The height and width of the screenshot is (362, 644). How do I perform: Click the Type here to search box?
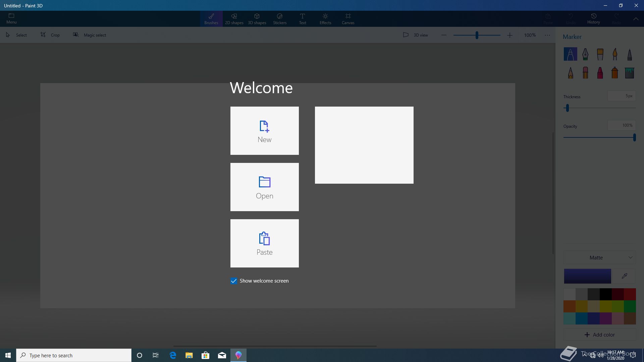click(74, 355)
